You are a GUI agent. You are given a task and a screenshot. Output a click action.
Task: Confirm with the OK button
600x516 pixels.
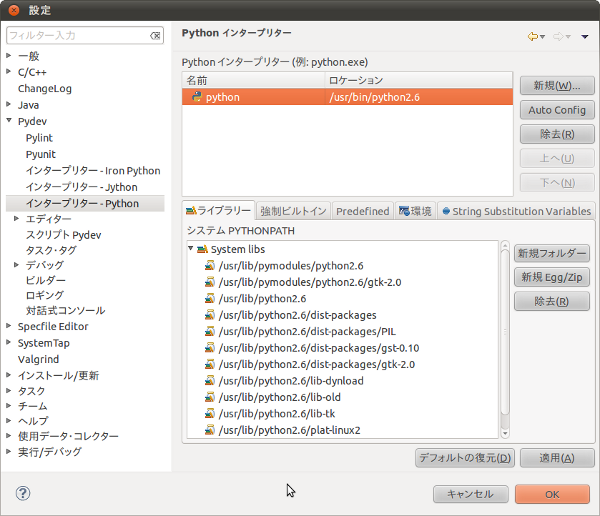tap(552, 494)
